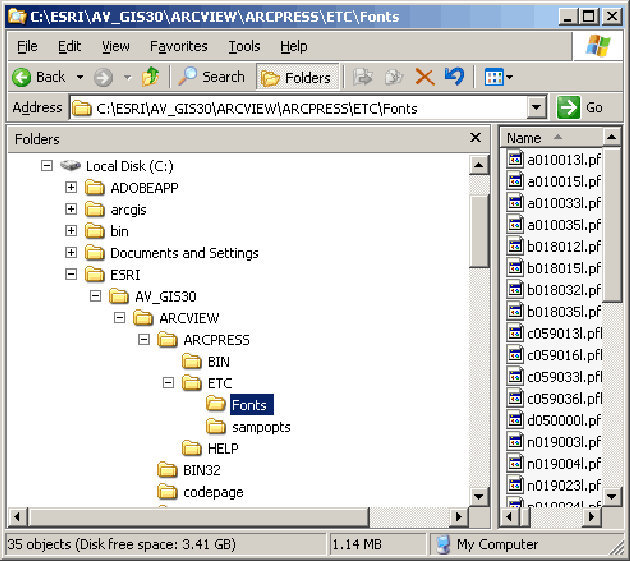Select the ADOBEAPP folder icon
This screenshot has height=561, width=630.
(95, 187)
